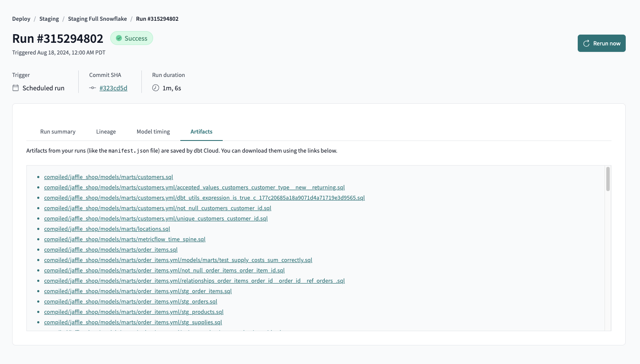The height and width of the screenshot is (364, 640).
Task: Navigate to Staging Full Snowflake via breadcrumb
Action: 97,19
